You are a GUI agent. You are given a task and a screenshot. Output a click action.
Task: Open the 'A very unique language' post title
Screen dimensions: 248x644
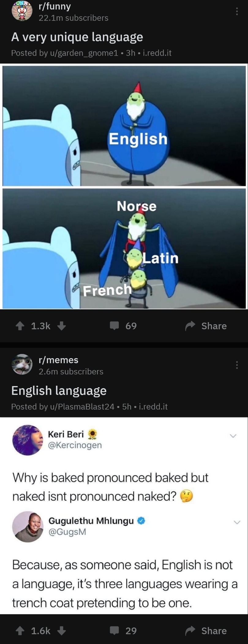(x=77, y=37)
